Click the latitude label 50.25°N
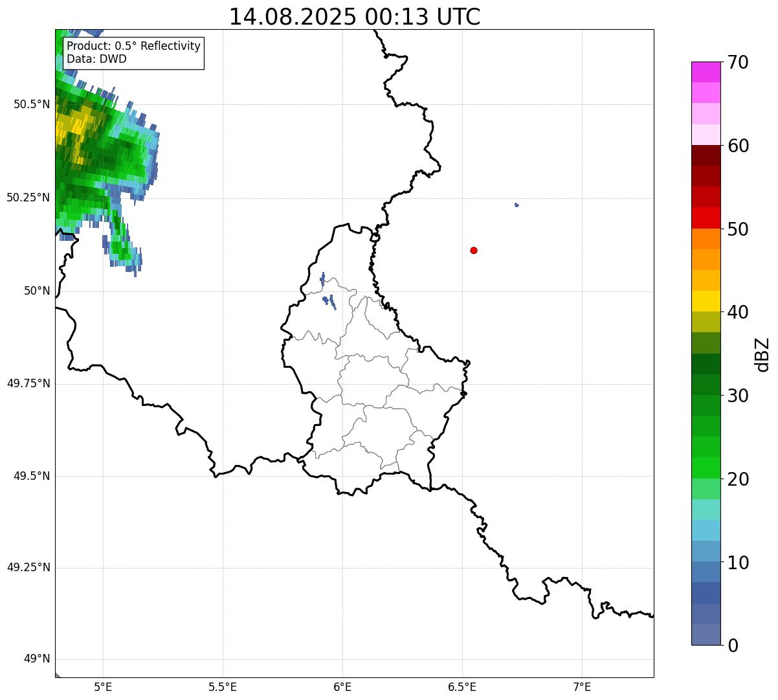The height and width of the screenshot is (700, 778). click(28, 198)
